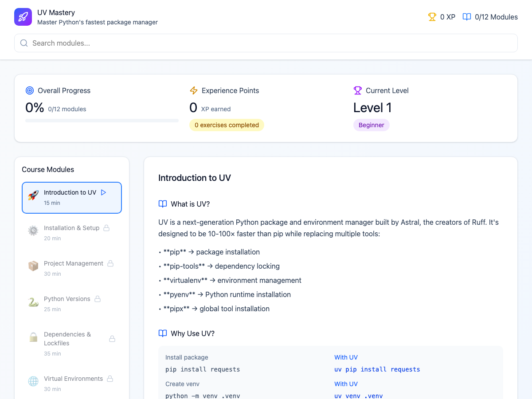Click the lock icon beside Project Management
Viewport: 532px width, 399px height.
(110, 263)
